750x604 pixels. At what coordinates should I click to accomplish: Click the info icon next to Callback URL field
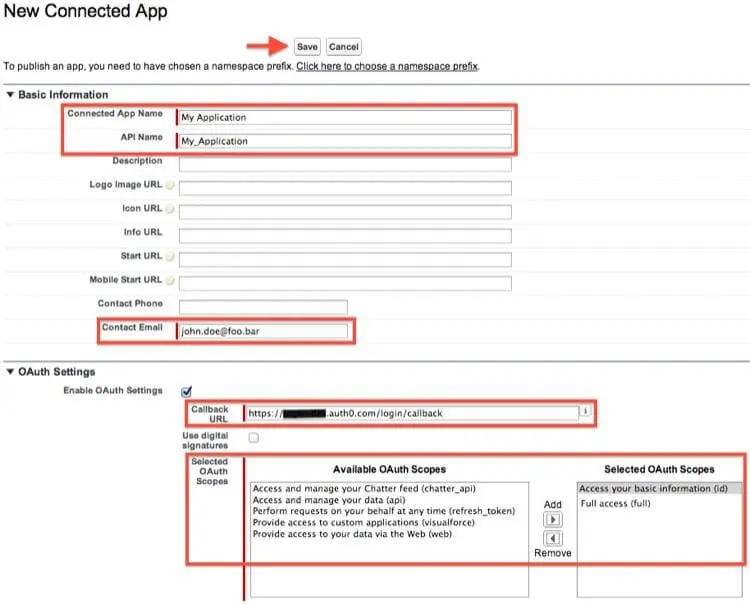(584, 411)
